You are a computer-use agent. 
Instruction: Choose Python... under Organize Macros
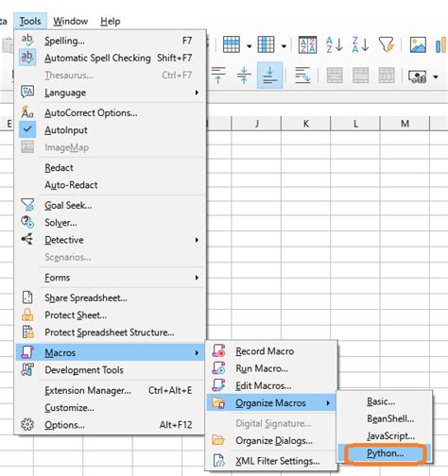[385, 453]
